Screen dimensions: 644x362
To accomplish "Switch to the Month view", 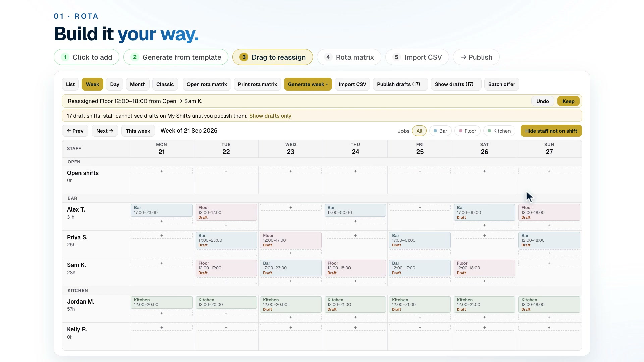I will [138, 84].
